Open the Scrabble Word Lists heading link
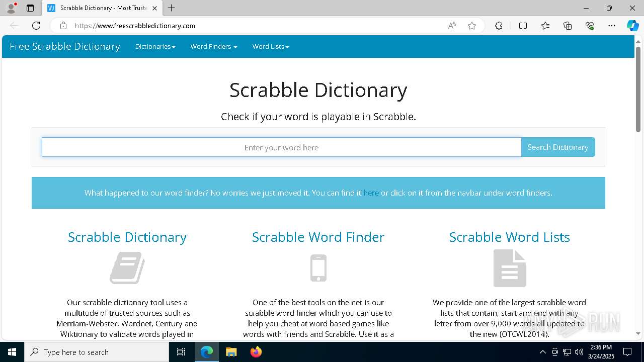Screen dimensions: 644x362 510,237
